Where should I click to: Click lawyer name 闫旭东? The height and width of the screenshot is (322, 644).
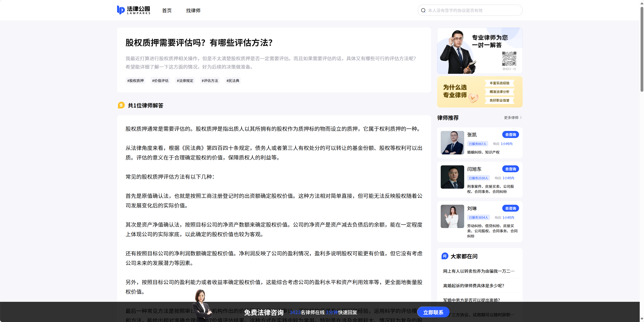(x=474, y=169)
